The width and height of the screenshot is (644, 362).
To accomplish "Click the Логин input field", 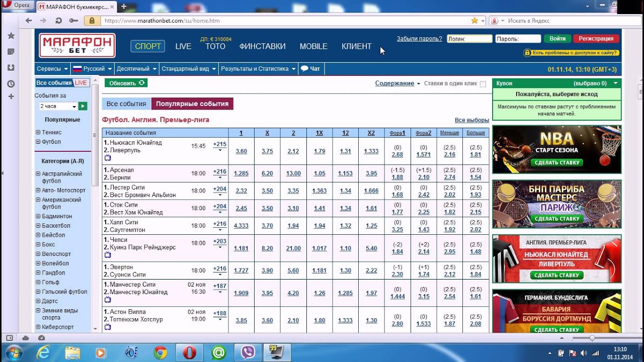I will [x=469, y=39].
